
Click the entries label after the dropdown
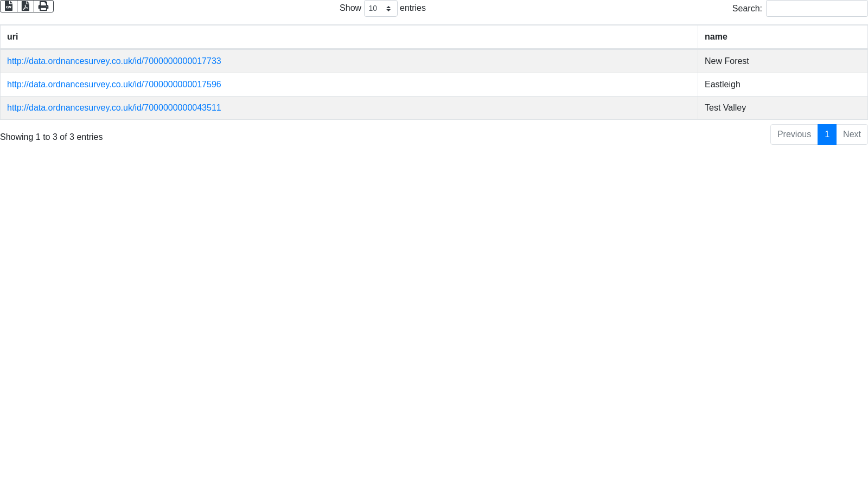click(412, 8)
